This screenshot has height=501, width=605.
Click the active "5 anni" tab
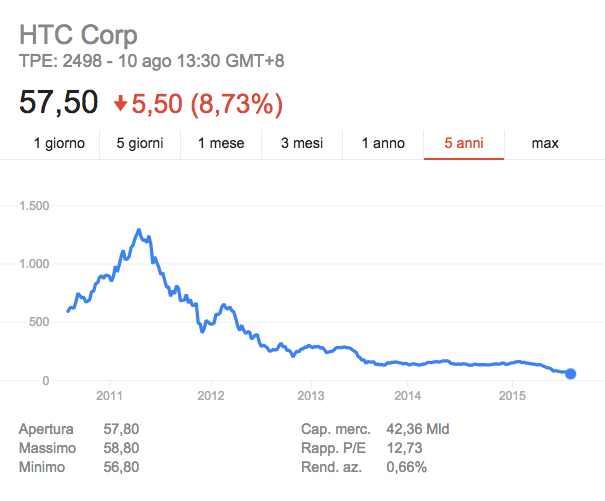click(464, 144)
